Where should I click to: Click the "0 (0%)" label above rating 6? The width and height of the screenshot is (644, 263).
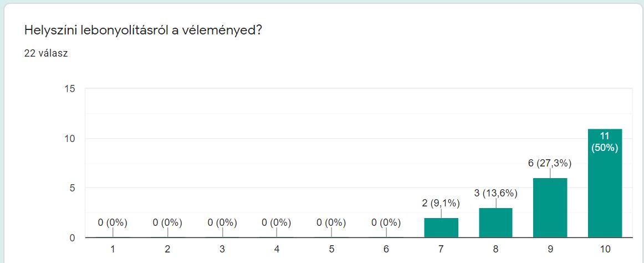(x=386, y=222)
